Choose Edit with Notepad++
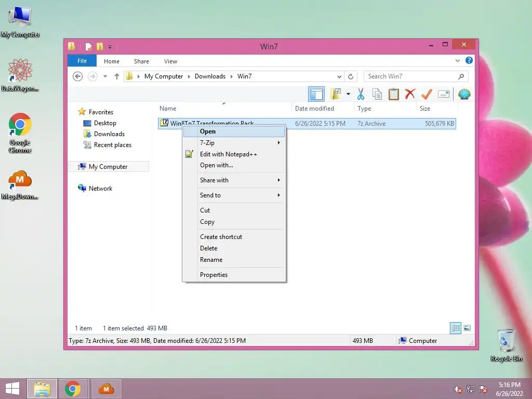 pyautogui.click(x=234, y=154)
